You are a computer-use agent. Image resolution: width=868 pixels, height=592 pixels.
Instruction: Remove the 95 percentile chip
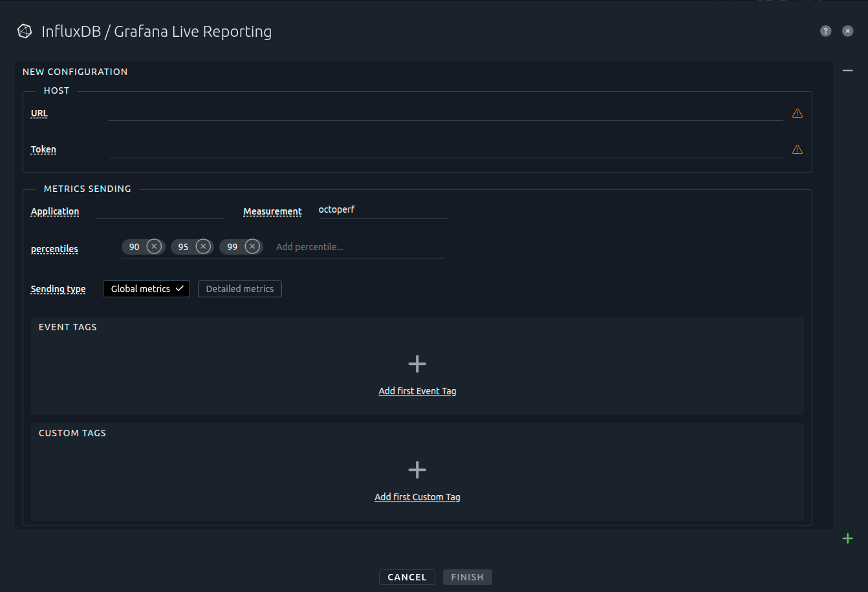[x=203, y=246]
